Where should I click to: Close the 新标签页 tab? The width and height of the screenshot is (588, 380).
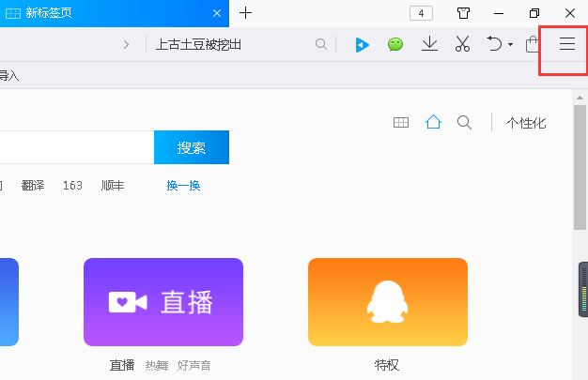point(217,13)
